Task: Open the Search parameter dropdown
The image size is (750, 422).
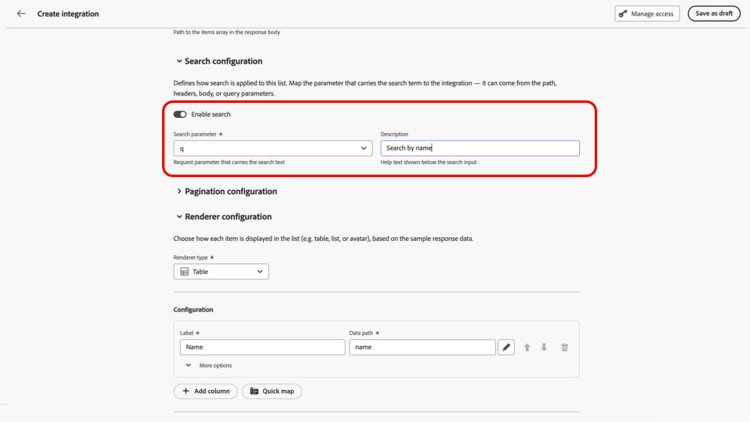Action: tap(273, 148)
